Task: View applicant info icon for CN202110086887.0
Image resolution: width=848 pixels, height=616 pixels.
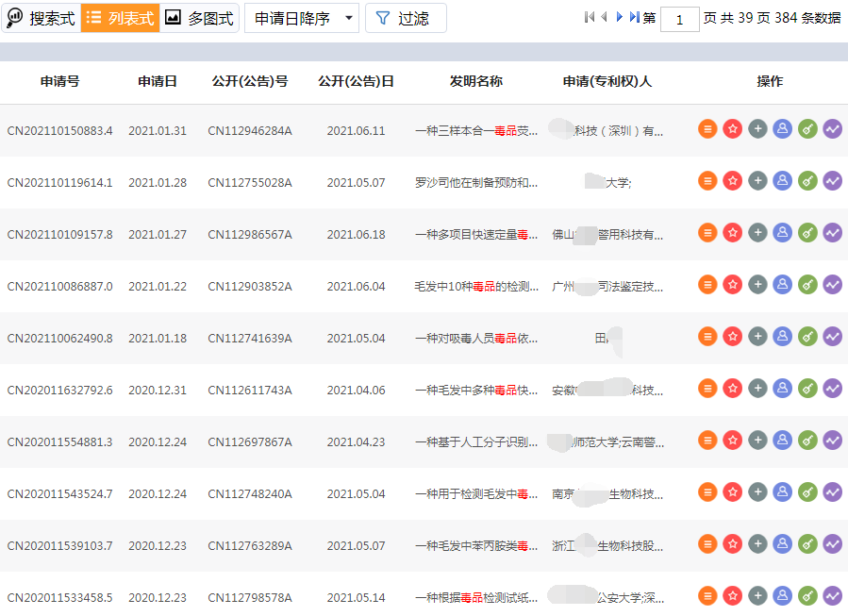Action: [783, 283]
